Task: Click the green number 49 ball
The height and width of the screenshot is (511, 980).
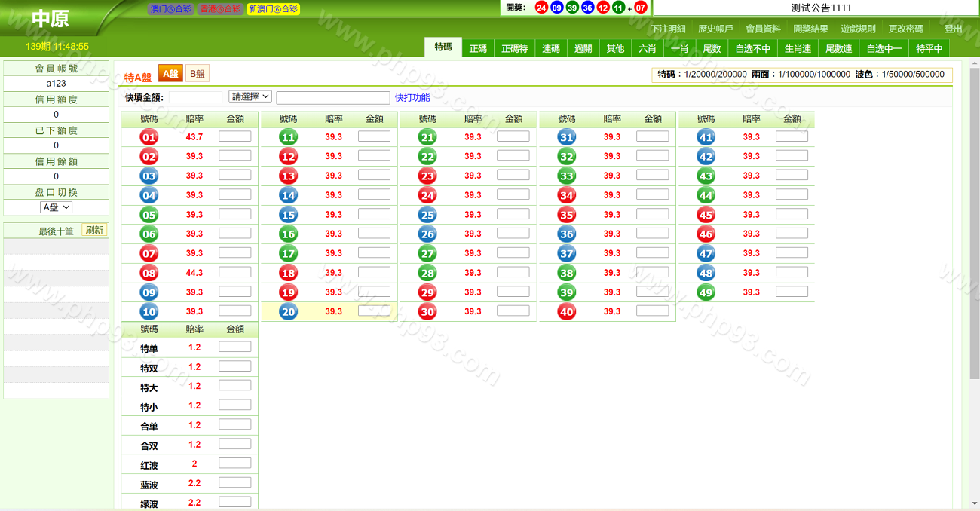Action: pos(706,292)
